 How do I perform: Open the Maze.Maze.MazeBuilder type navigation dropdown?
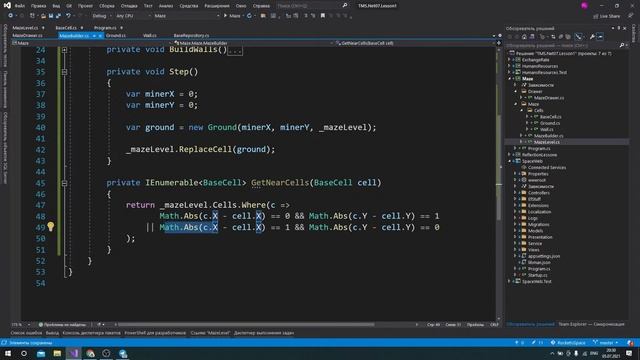[253, 43]
